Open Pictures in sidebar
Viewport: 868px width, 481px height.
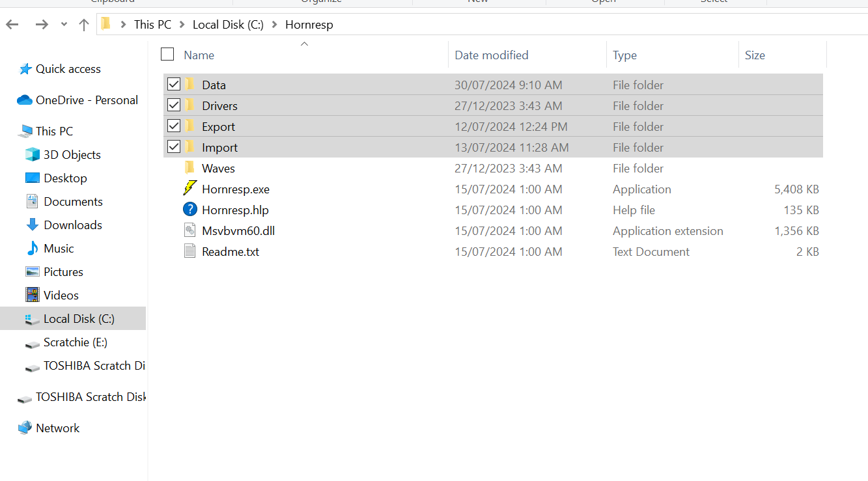pyautogui.click(x=63, y=272)
